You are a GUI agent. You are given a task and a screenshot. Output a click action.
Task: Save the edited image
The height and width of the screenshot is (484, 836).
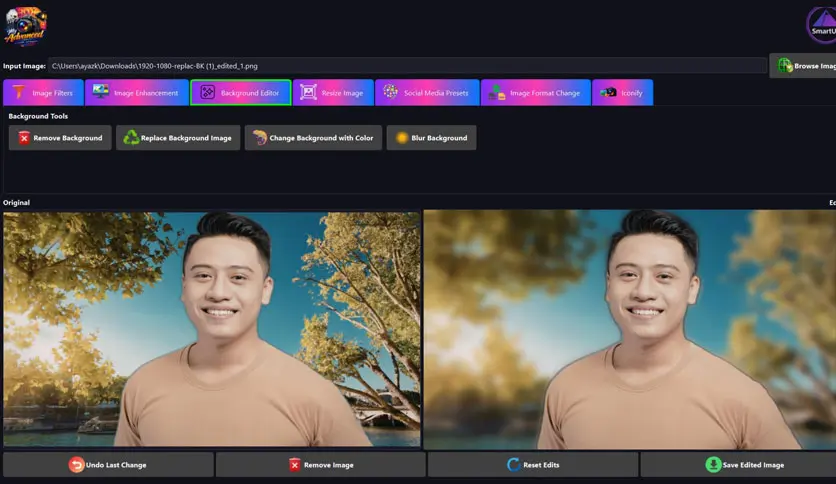[x=738, y=465]
